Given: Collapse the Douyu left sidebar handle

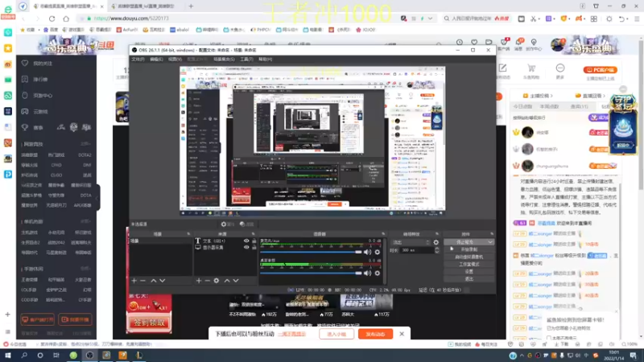Looking at the screenshot, I should coord(97,198).
